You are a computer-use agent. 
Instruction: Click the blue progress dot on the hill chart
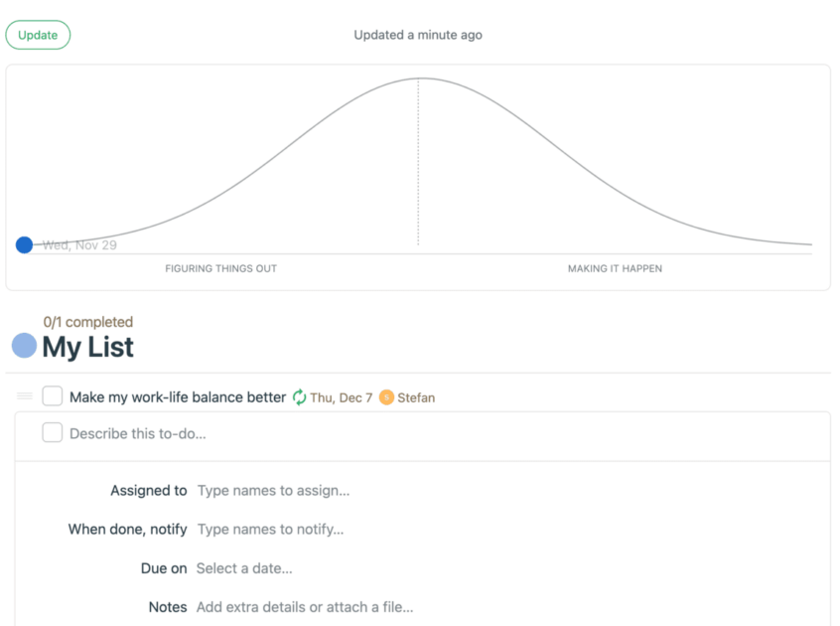click(23, 244)
